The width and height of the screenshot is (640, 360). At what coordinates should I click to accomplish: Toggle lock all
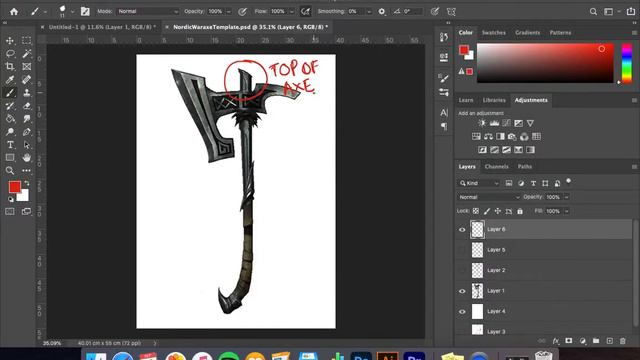pos(520,211)
